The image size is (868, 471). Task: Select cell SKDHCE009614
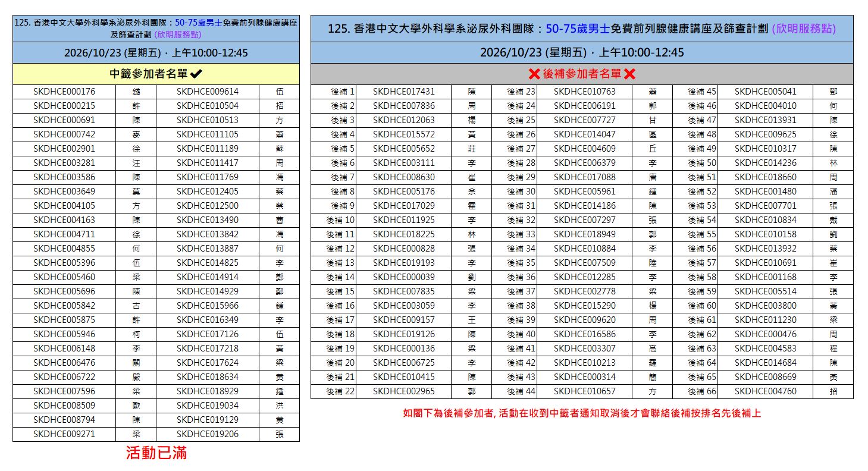208,92
